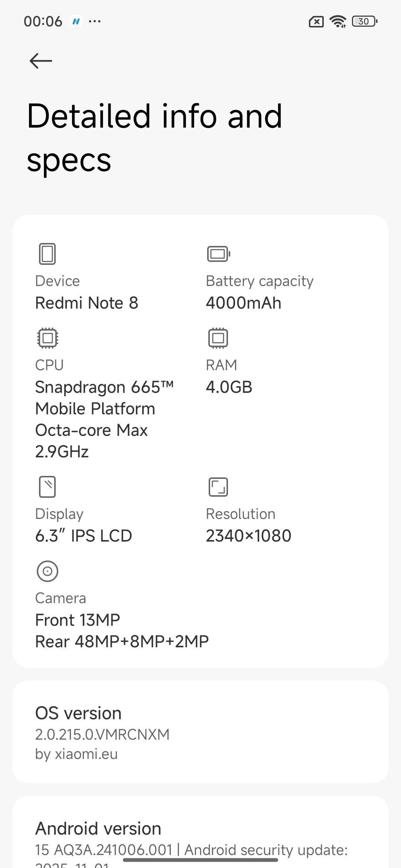The height and width of the screenshot is (868, 401).
Task: Tap the back arrow button
Action: coord(41,61)
